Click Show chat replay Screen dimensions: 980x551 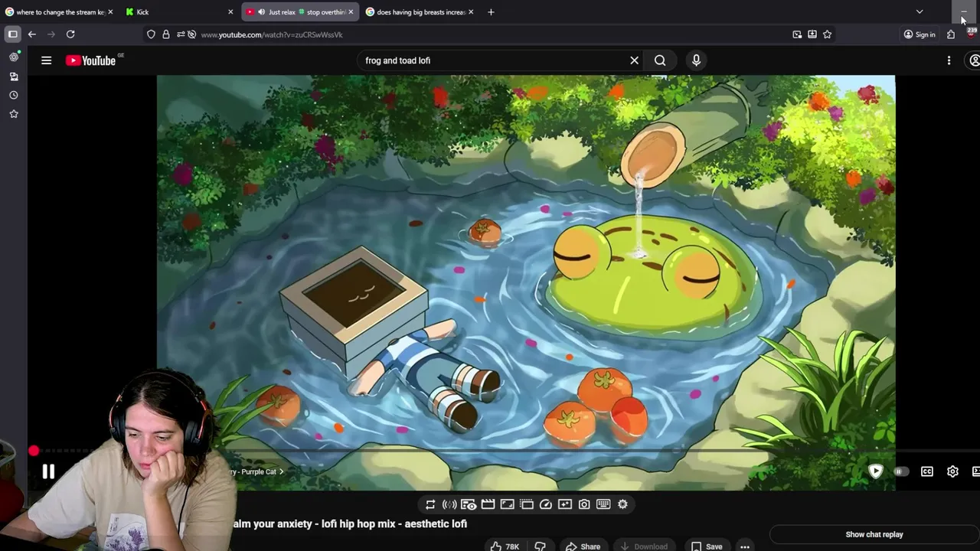point(874,535)
